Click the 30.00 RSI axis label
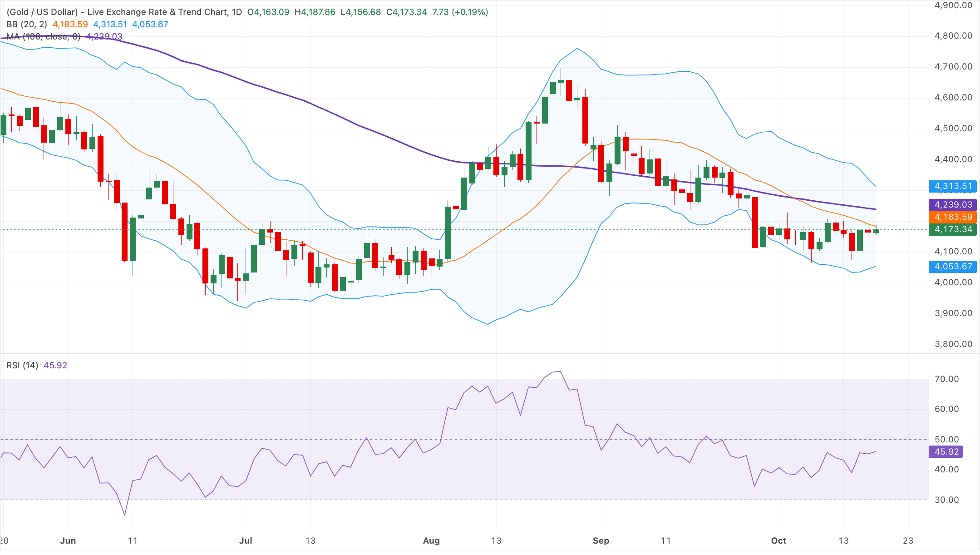980x555 pixels. [x=947, y=500]
